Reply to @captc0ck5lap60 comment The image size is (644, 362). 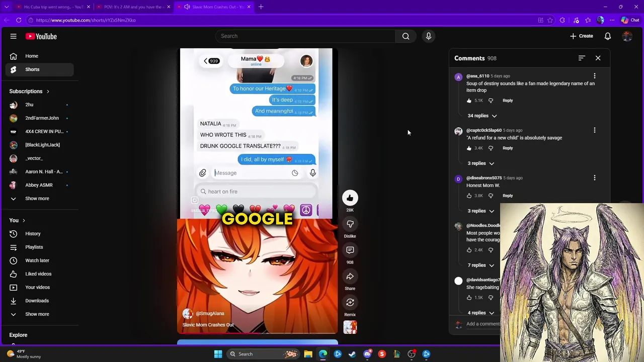click(508, 148)
